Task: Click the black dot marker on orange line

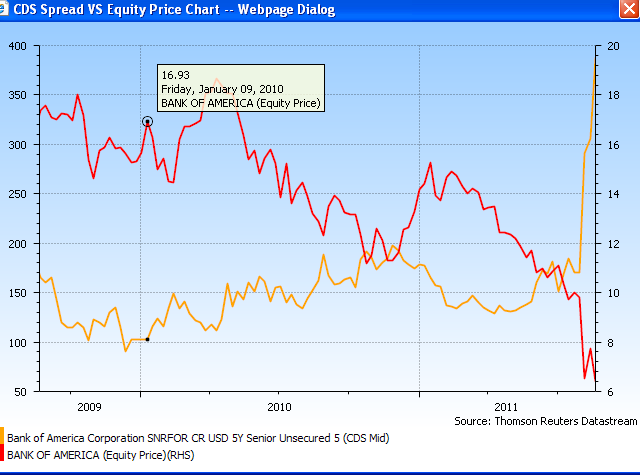Action: [147, 339]
